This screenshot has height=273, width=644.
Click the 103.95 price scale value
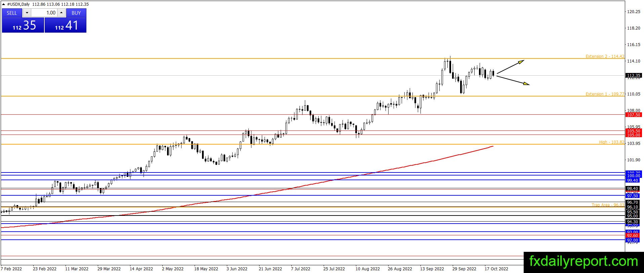pos(634,144)
